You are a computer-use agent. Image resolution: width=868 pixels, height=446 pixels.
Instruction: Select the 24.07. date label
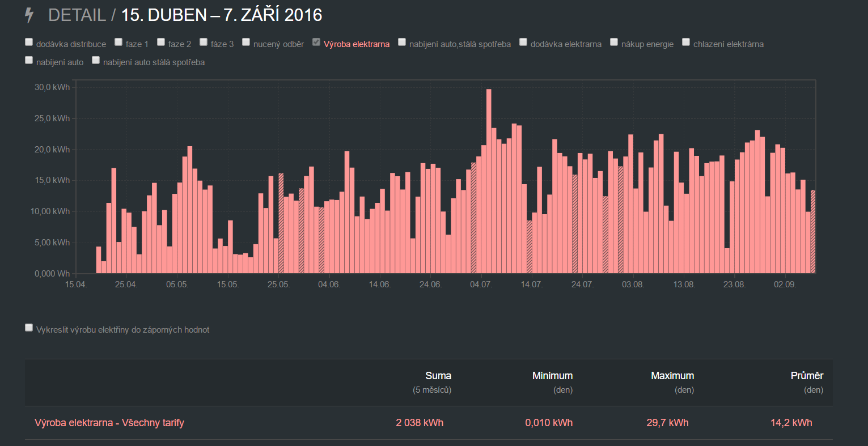[582, 284]
